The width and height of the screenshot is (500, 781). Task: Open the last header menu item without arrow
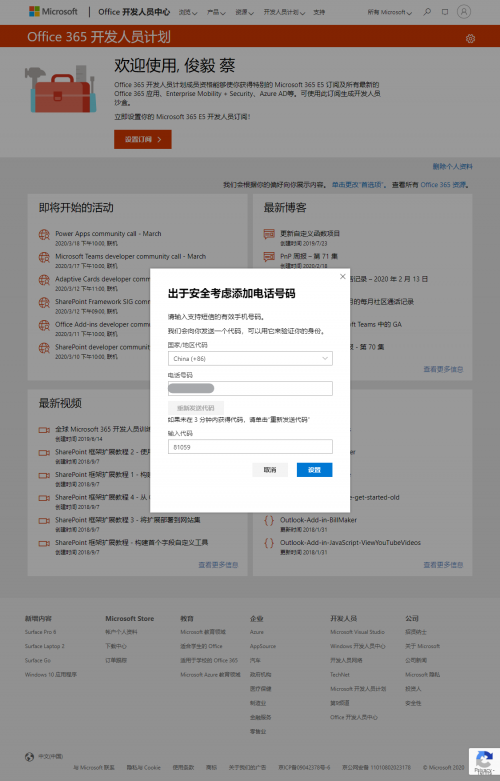click(x=319, y=12)
